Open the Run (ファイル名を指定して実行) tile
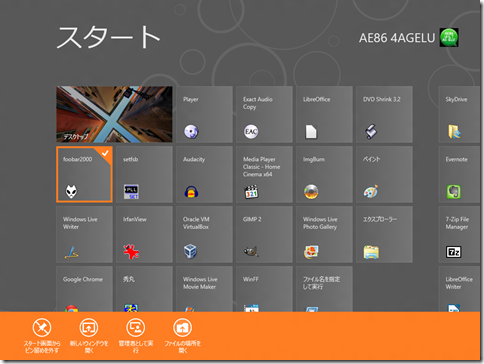Viewport: 484px width, 364px height. 324,289
